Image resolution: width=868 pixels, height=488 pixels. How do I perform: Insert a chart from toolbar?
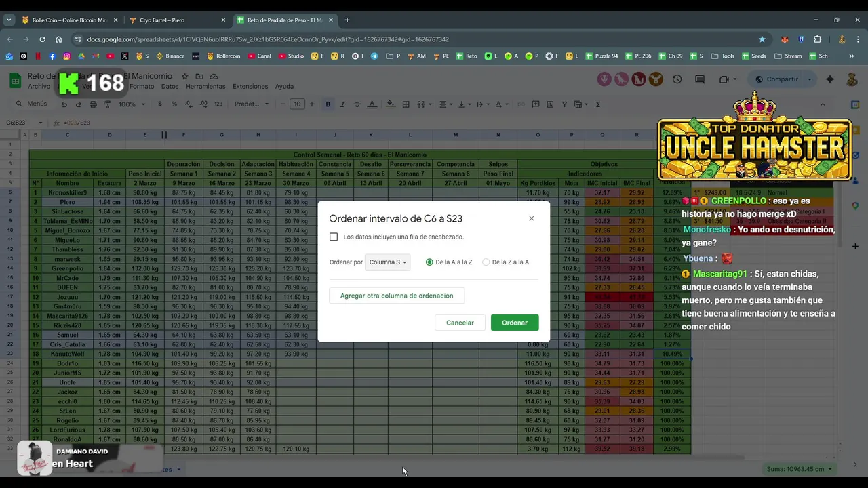pos(550,104)
